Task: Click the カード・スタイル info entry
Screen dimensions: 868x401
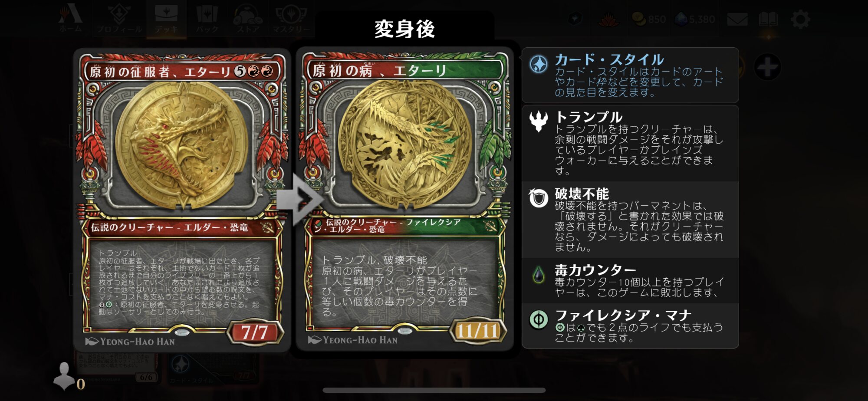Action: click(630, 75)
